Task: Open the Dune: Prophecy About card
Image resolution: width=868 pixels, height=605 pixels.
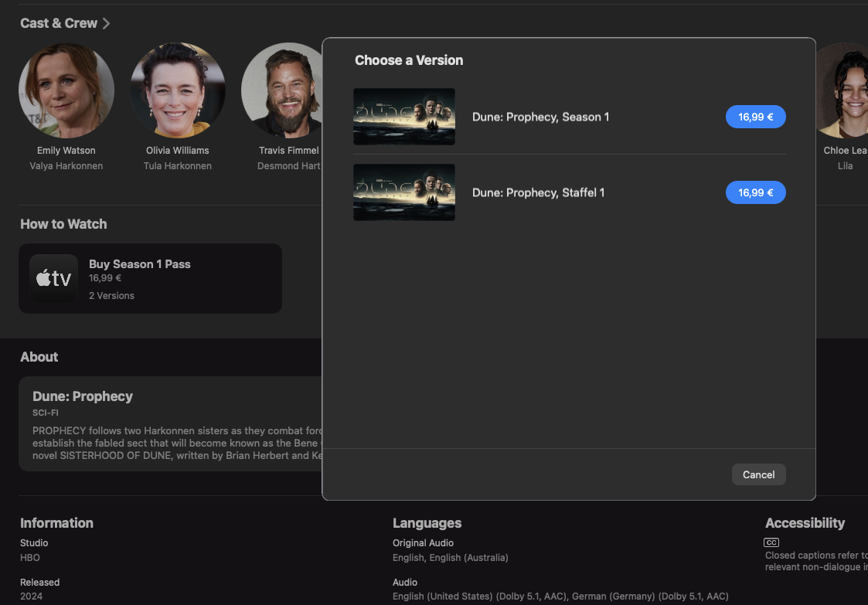Action: 171,424
